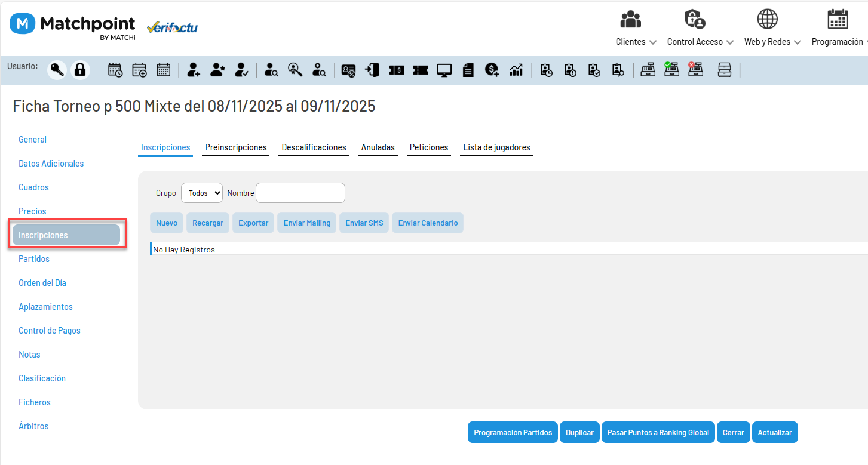Click the ticket icon in the toolbar
This screenshot has width=868, height=465.
420,70
